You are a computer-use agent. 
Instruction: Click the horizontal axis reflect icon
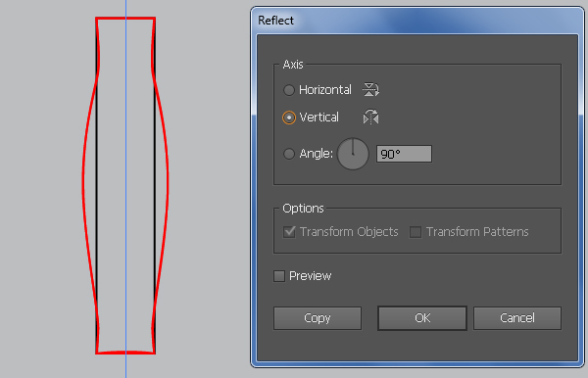click(x=370, y=89)
